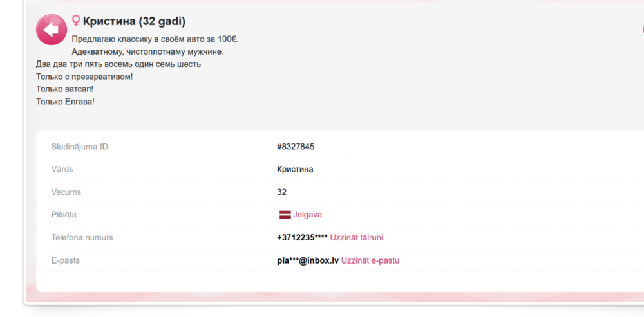Click the pink back arrow button
The image size is (644, 317).
click(x=52, y=30)
